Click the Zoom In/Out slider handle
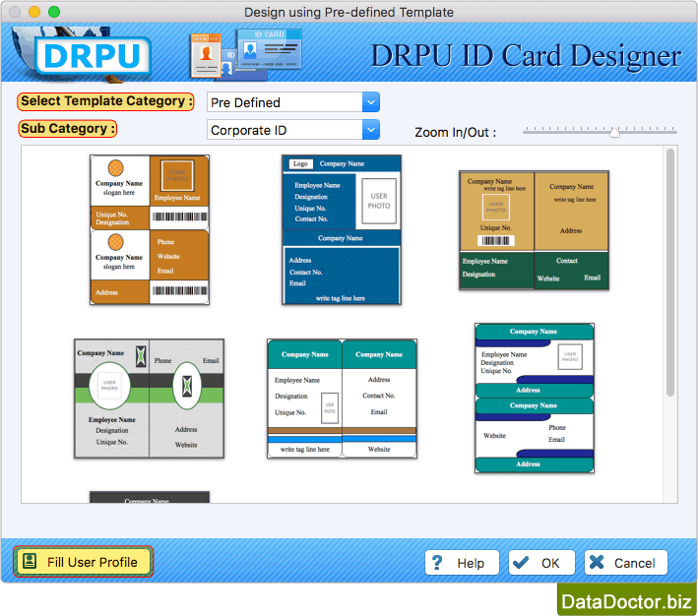This screenshot has width=698, height=616. [614, 132]
